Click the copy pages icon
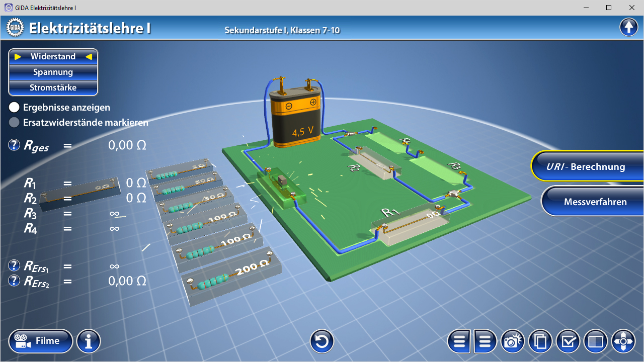Screen dimensions: 644x362 click(x=540, y=341)
